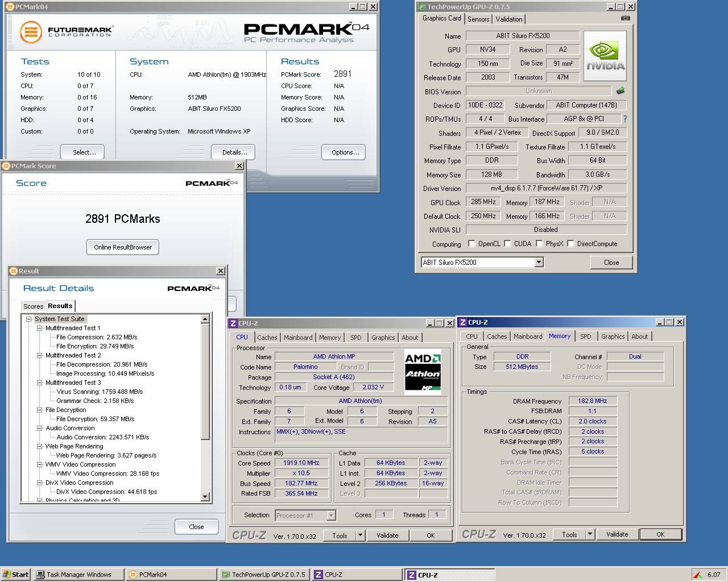The image size is (728, 582).
Task: Select DivX Video Compression: 44.618 fps row
Action: (x=106, y=492)
